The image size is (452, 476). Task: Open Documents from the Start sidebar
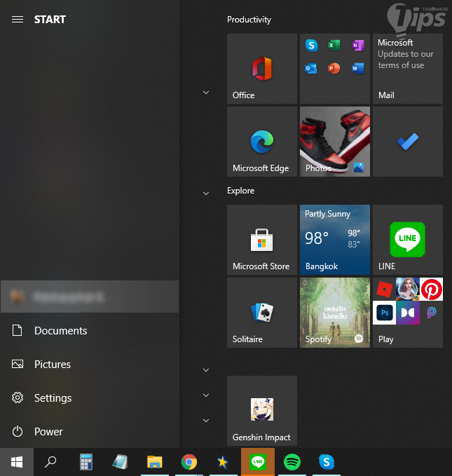click(x=90, y=331)
